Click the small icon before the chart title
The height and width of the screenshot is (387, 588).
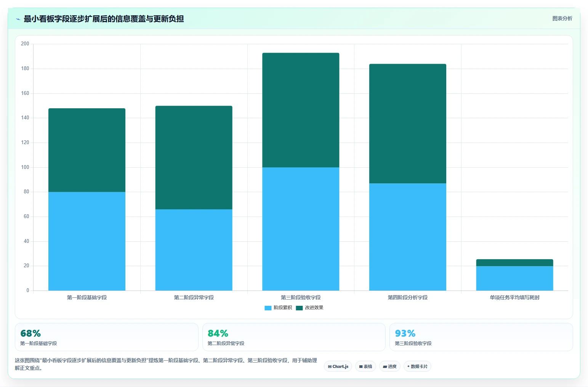point(18,19)
